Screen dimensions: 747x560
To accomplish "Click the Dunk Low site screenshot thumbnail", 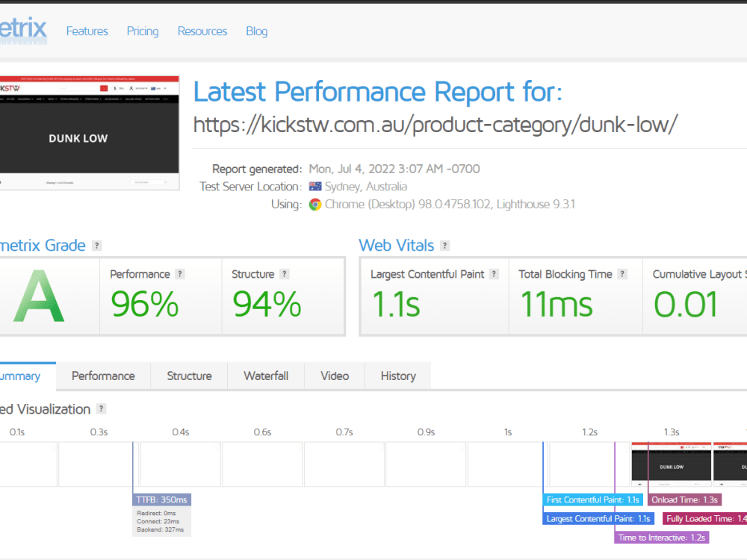I will tap(90, 133).
